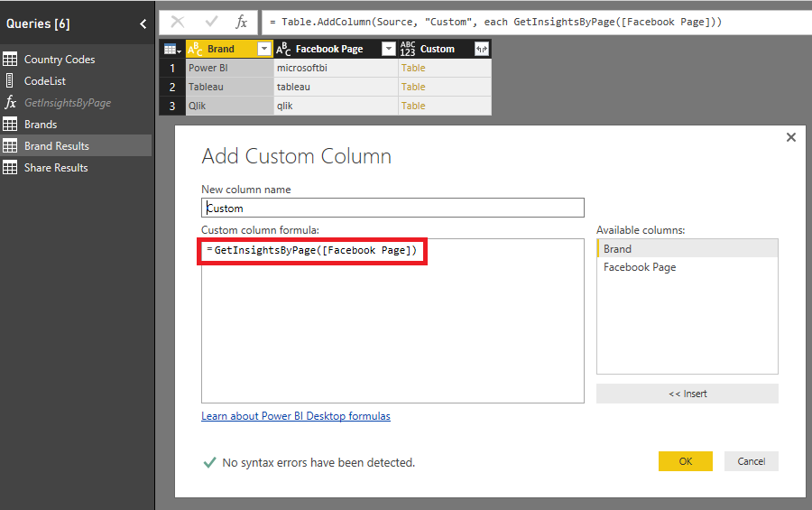Screen dimensions: 812x510
Task: Click the Cancel button
Action: [x=751, y=461]
